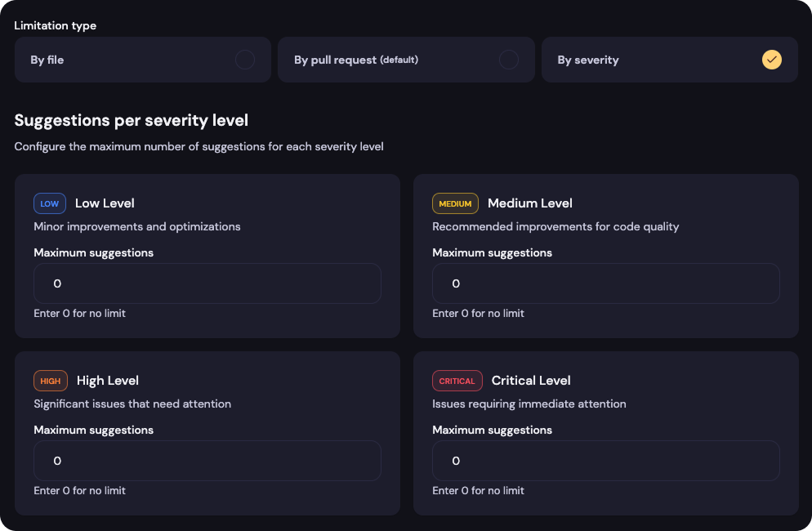The height and width of the screenshot is (531, 812).
Task: Click the red CRITICAL severity badge
Action: [x=457, y=381]
